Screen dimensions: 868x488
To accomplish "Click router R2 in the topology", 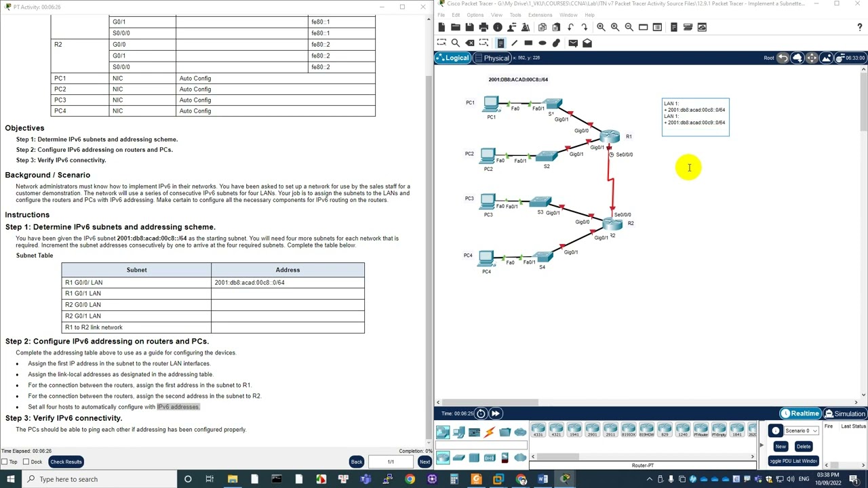I will [612, 224].
